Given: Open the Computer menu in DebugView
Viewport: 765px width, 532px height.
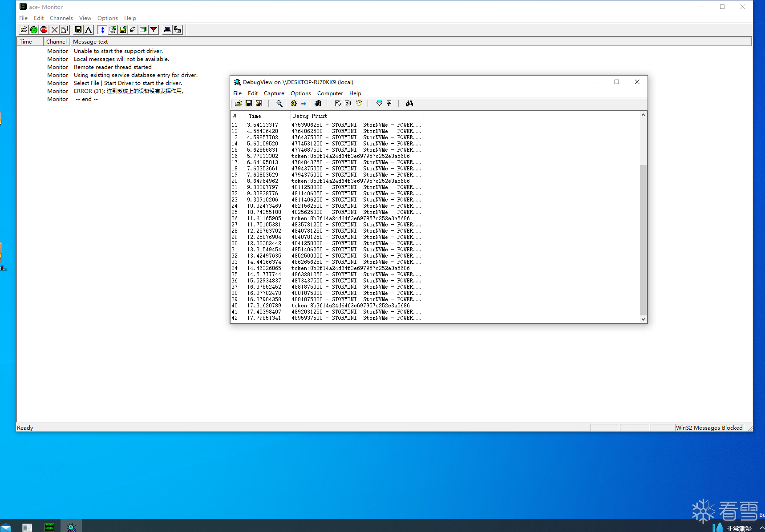Looking at the screenshot, I should [330, 93].
